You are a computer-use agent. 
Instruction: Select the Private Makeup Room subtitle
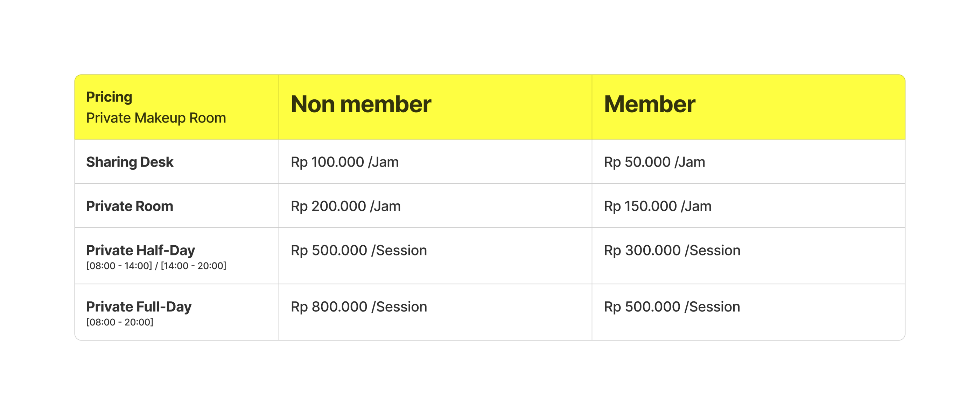click(x=156, y=118)
